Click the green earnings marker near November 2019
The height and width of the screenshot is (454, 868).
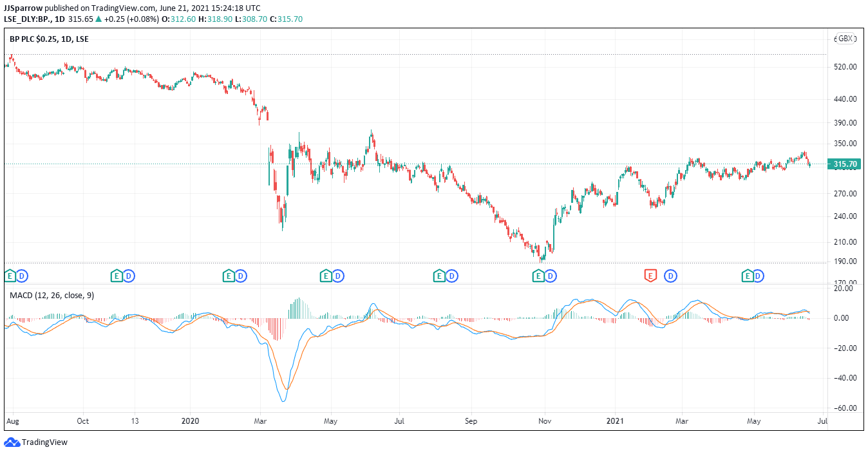117,276
